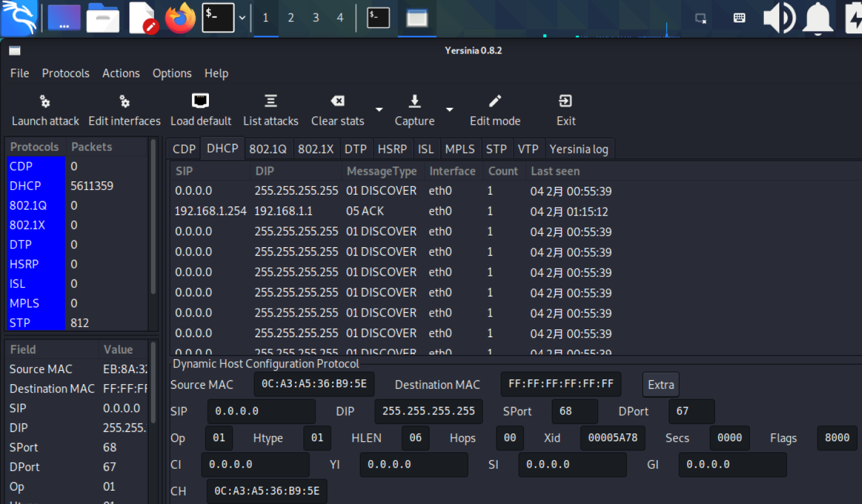Open the terminal launcher dropdown arrow in the taskbar

pos(242,18)
